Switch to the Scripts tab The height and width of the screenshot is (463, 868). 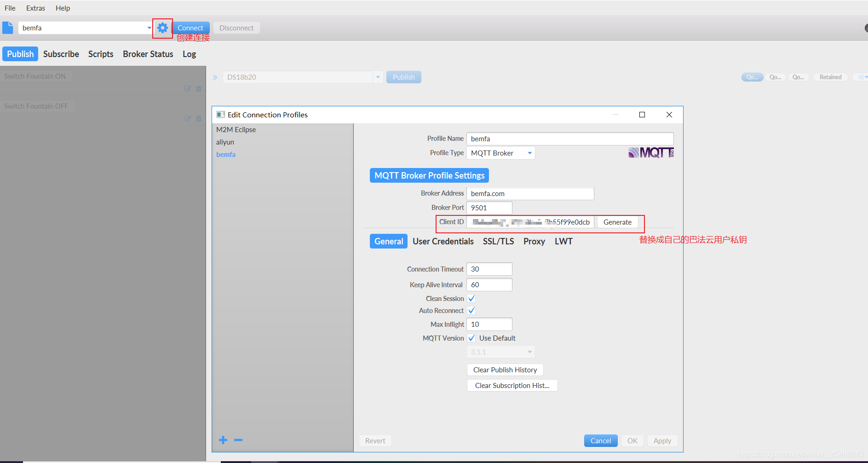(101, 54)
